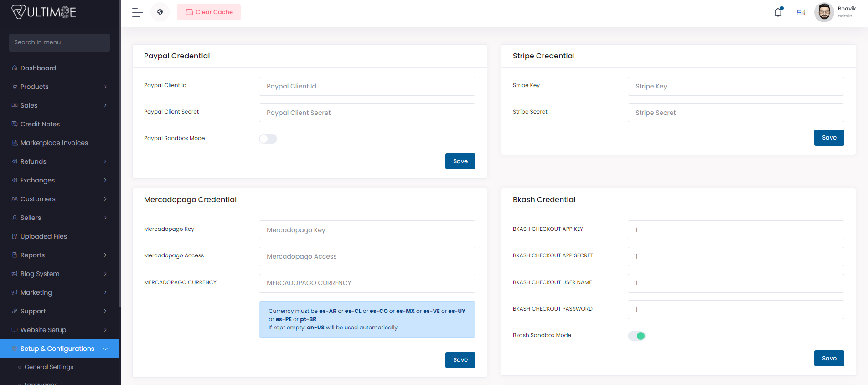
Task: Click the Setup & Configurations gear icon
Action: tap(15, 349)
